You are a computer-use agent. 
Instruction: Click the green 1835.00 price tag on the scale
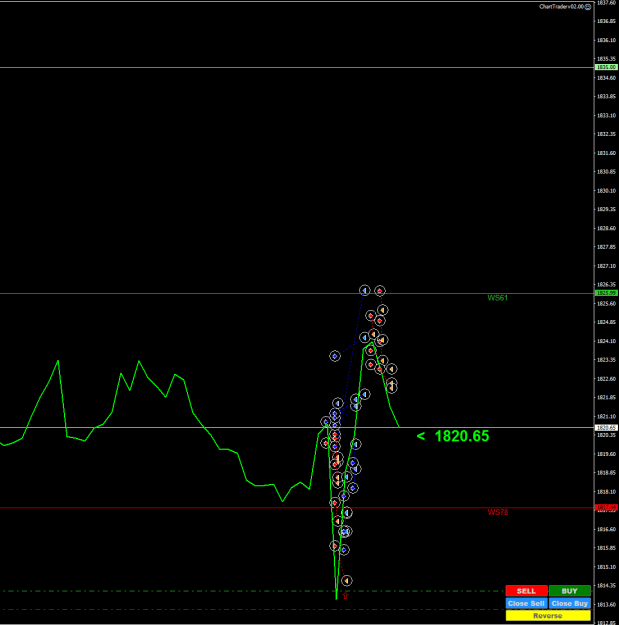pos(606,67)
